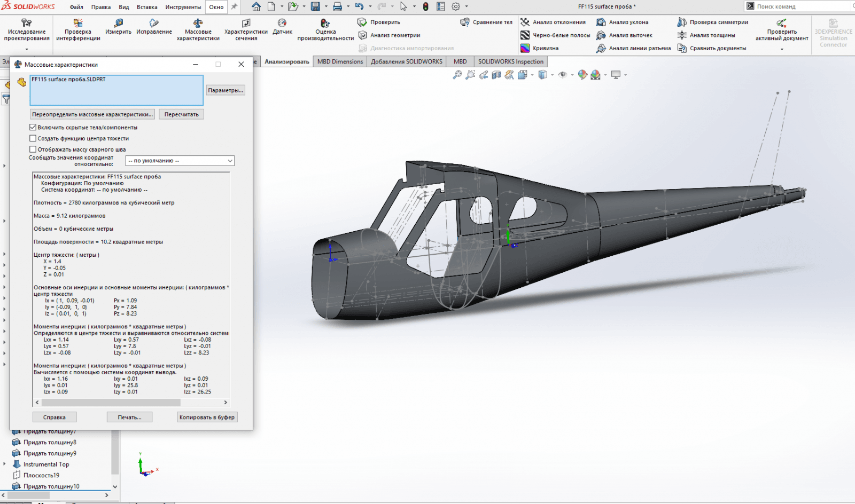Click Копировать в буфер button
855x504 pixels.
[x=207, y=417]
